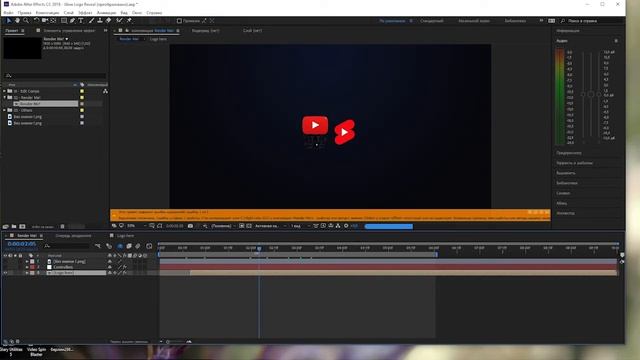Toggle shy switch of Controllers layer
This screenshot has width=640, height=360.
pyautogui.click(x=109, y=267)
